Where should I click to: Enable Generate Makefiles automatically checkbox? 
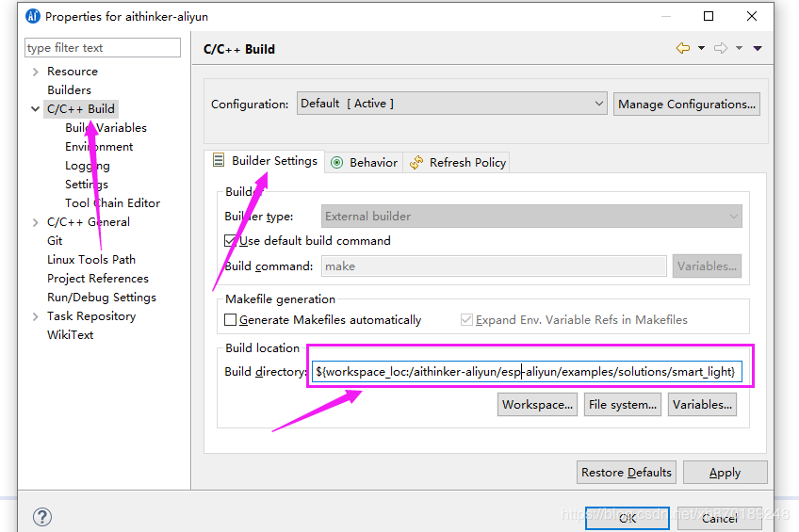(x=230, y=320)
